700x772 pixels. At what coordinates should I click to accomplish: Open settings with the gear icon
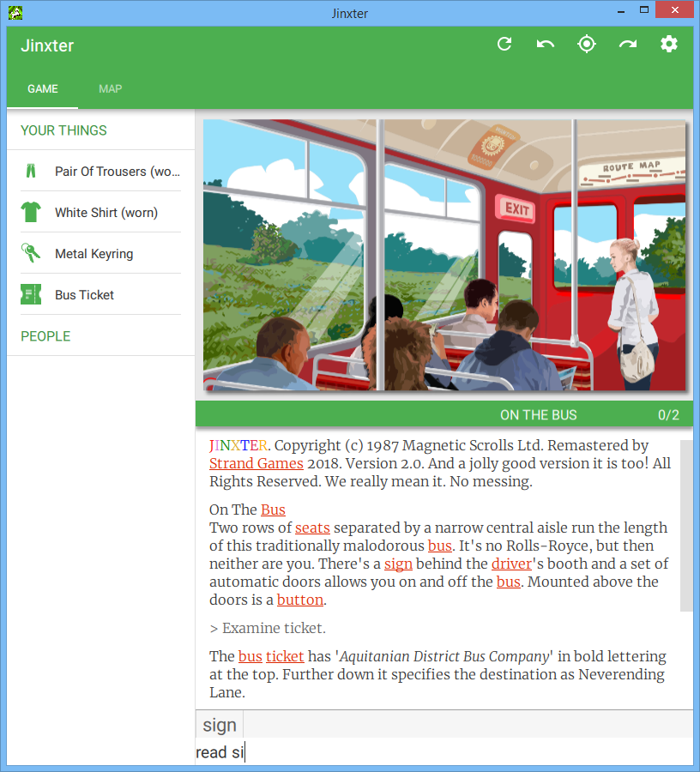pos(668,45)
